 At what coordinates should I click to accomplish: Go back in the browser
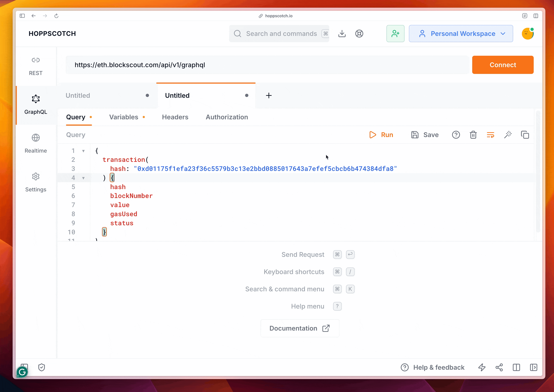[34, 16]
